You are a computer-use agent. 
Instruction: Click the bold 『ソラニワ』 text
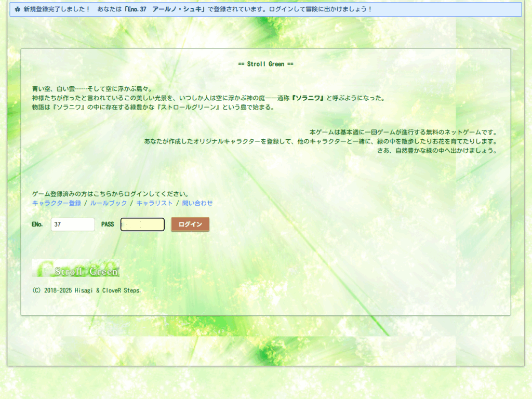click(x=307, y=98)
